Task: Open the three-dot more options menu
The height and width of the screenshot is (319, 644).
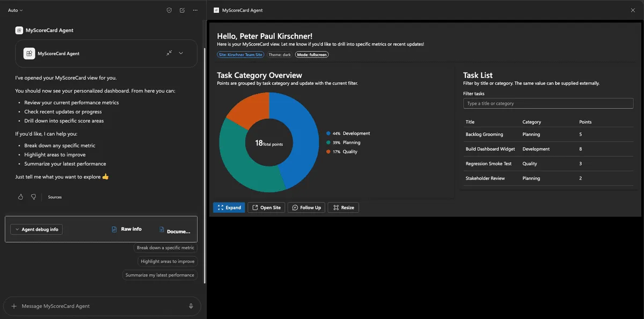Action: click(x=195, y=10)
